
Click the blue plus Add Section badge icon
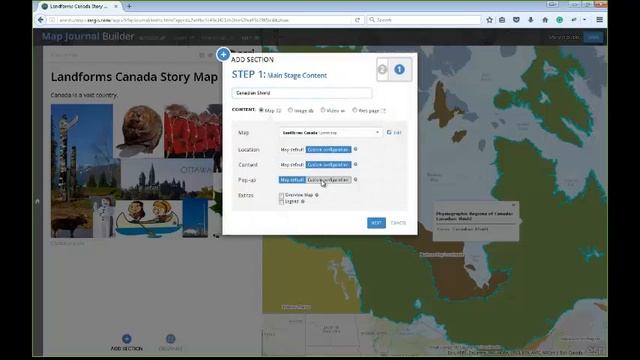pos(223,54)
